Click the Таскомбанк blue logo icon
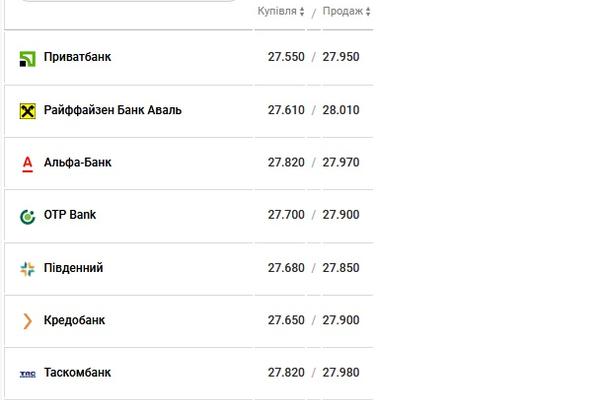Viewport: 600px width, 400px height. click(28, 374)
